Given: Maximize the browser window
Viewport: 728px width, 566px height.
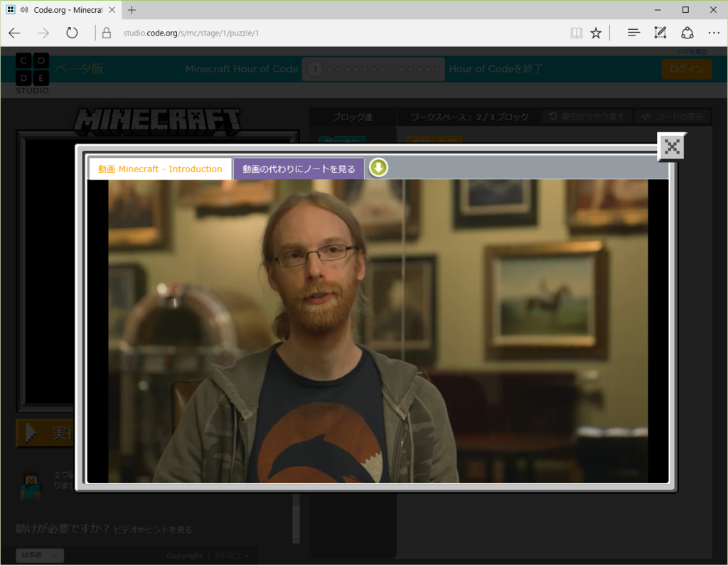Looking at the screenshot, I should click(x=685, y=10).
